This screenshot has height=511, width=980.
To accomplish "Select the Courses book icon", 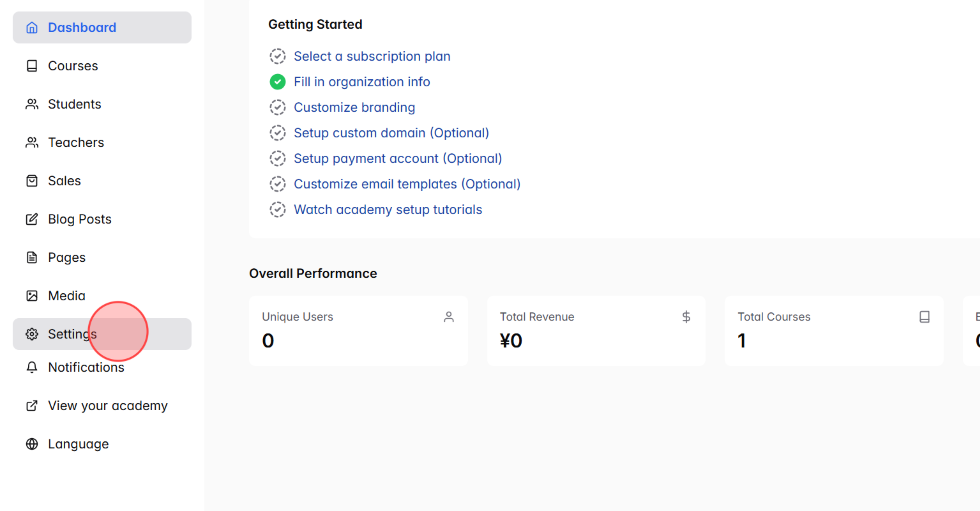I will click(x=32, y=65).
